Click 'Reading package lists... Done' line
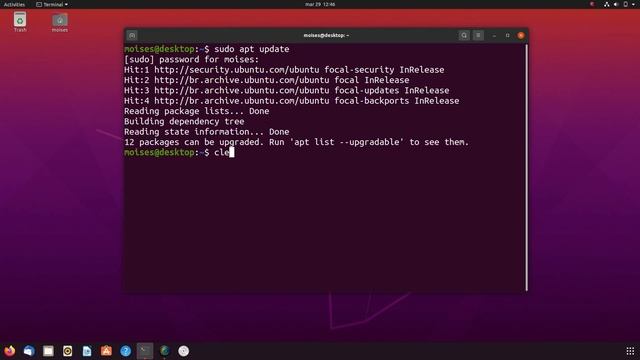Viewport: 640px width, 360px height. pos(197,111)
